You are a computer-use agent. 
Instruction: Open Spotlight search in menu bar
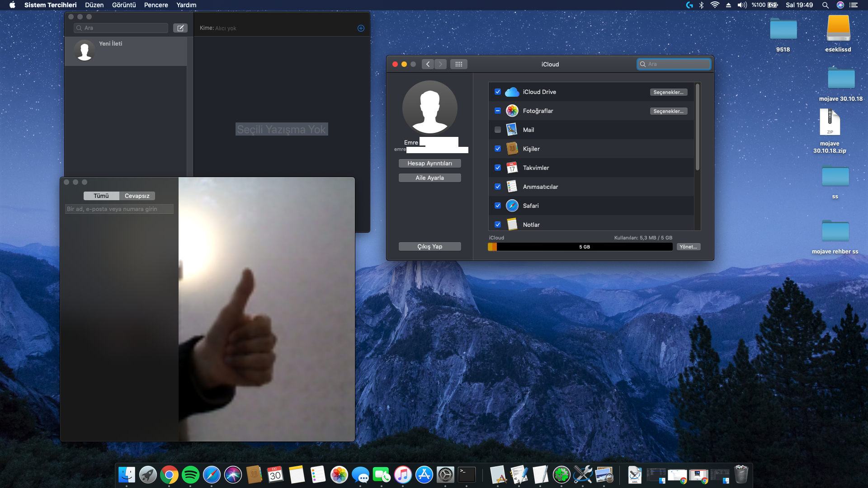[x=825, y=5]
